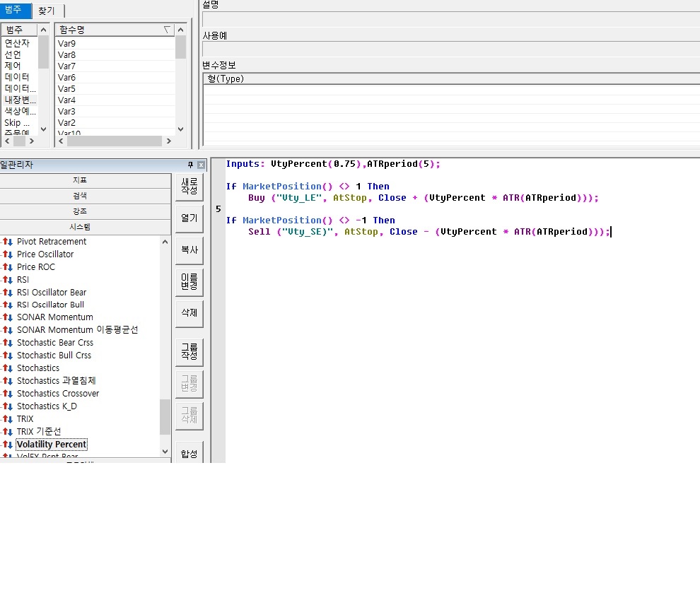
Task: Select Volatility Percent in the strategy list
Action: [x=52, y=445]
